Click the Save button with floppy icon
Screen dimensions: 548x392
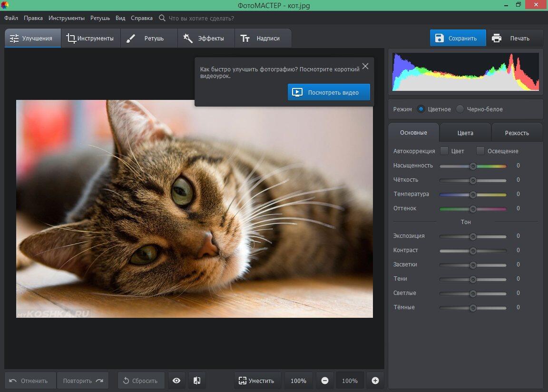[x=458, y=38]
